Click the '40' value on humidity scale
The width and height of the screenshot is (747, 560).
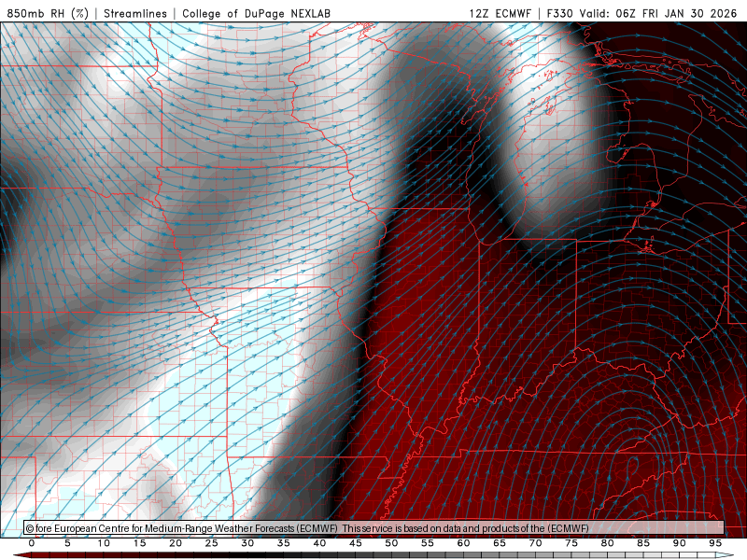[319, 543]
